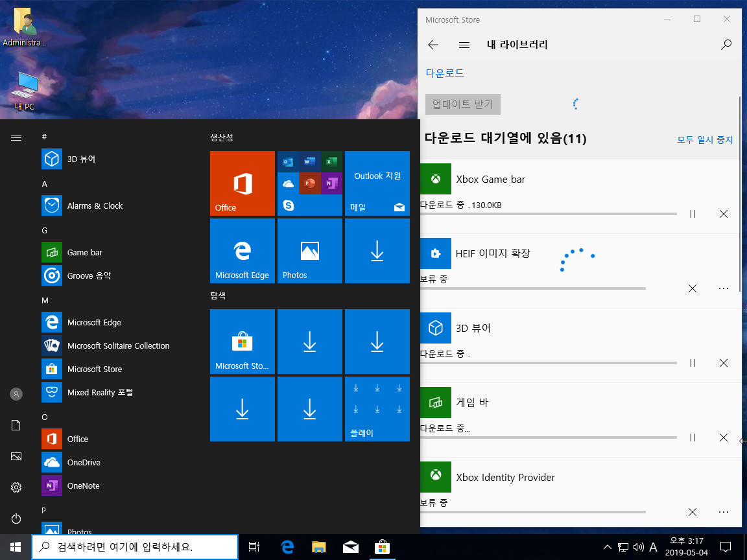Open the 다운로드 link
This screenshot has width=747, height=560.
click(x=444, y=73)
